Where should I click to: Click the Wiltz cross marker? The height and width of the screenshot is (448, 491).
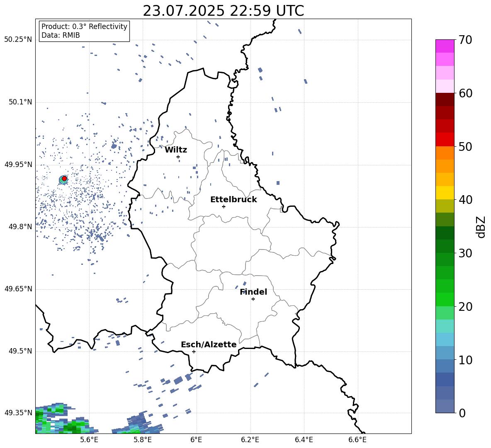(x=178, y=157)
